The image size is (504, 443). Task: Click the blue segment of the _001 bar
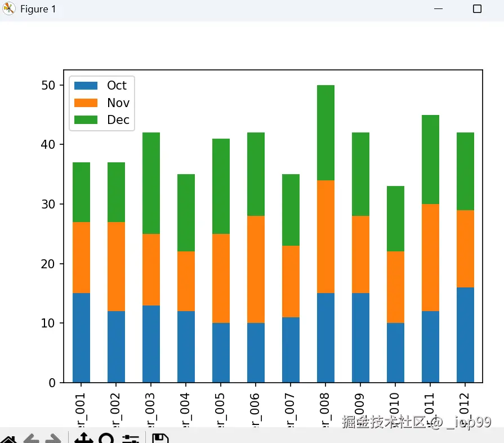tap(81, 338)
